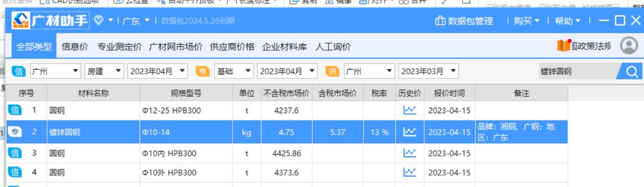Click the 数据包2024.5.26到期 expiry text
Screen dimensions: 644x187
(x=198, y=21)
